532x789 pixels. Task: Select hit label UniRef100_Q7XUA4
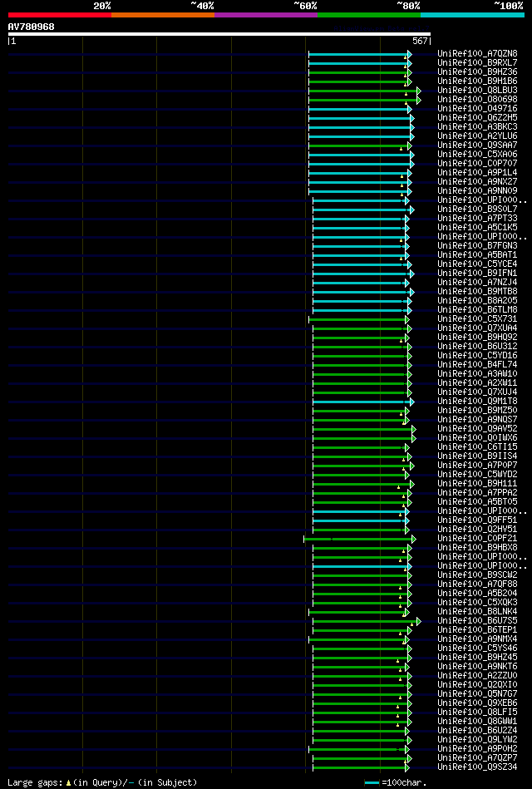[477, 328]
